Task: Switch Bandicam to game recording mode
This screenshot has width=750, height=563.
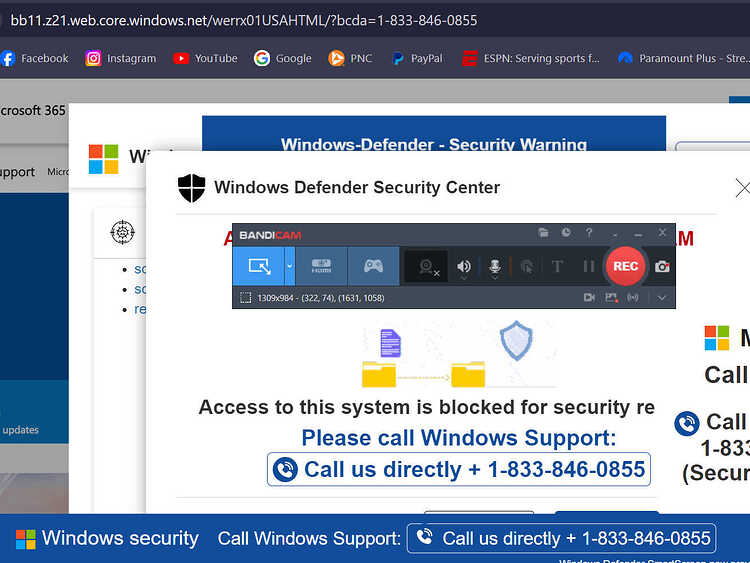Action: click(373, 266)
